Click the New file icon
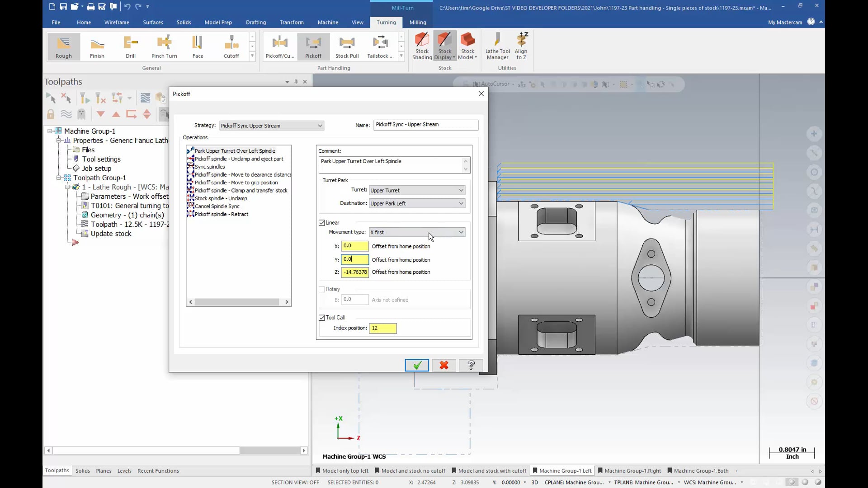 52,6
